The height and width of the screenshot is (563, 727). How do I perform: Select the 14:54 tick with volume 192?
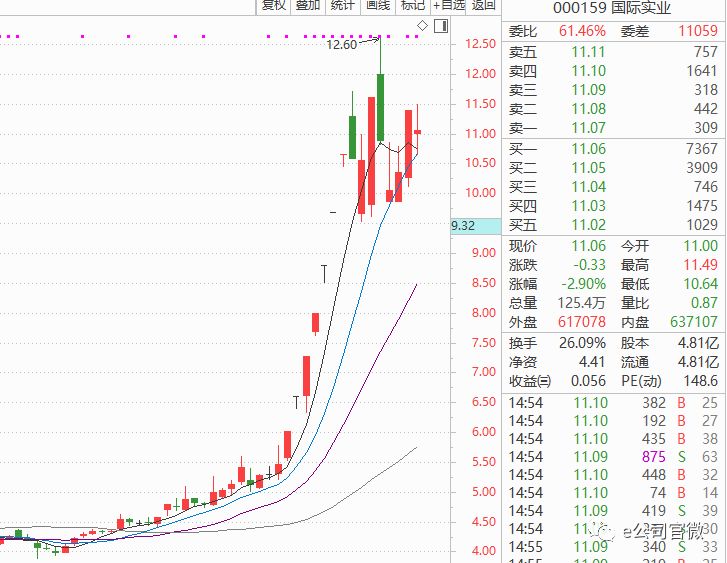tap(613, 421)
